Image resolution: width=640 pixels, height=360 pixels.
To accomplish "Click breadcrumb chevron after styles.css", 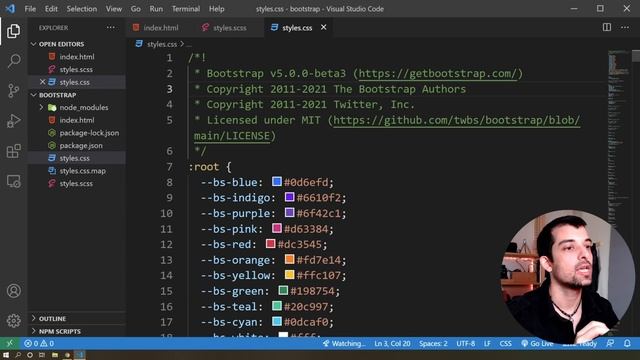I will coord(182,44).
